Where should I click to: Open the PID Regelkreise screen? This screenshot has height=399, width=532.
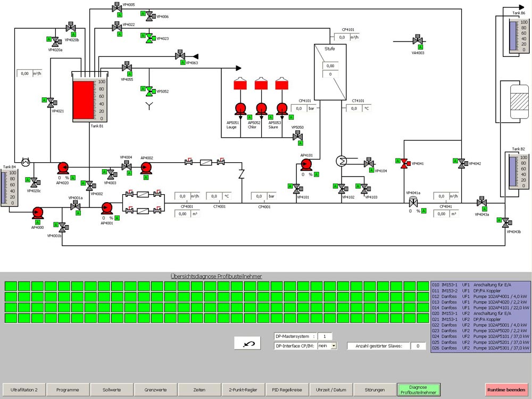pos(287,389)
